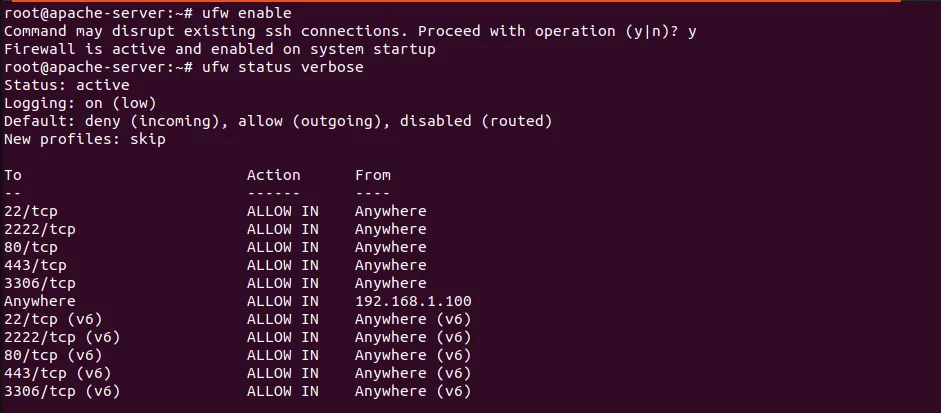The image size is (941, 413).
Task: Click the 'Logging: on (low)' line
Action: (80, 103)
